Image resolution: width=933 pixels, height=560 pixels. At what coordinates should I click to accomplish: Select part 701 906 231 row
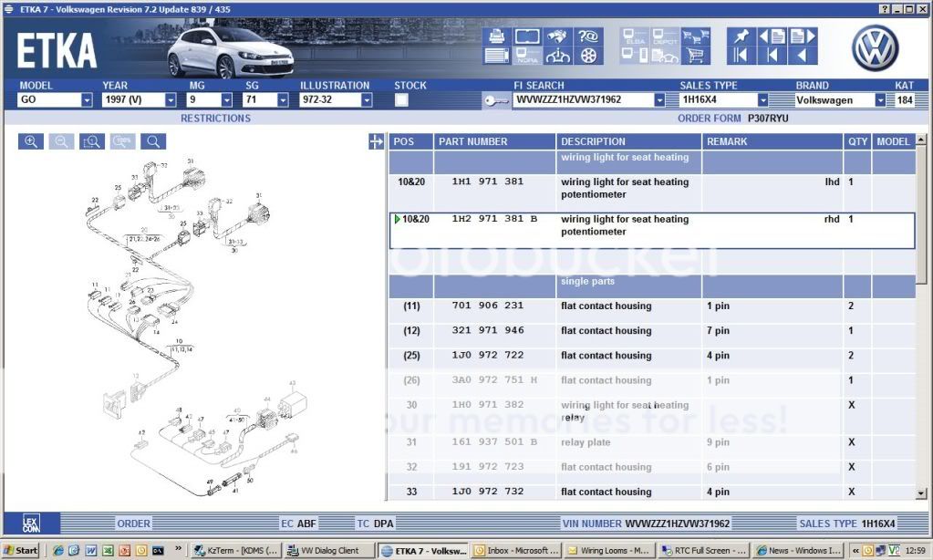(652, 311)
